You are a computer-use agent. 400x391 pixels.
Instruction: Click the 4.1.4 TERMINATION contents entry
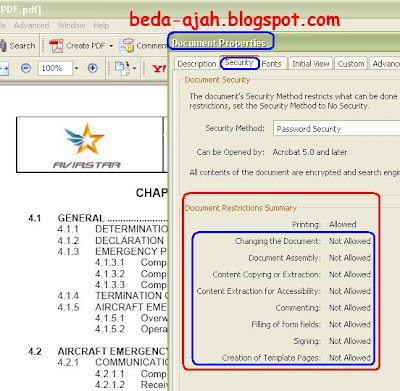113,296
